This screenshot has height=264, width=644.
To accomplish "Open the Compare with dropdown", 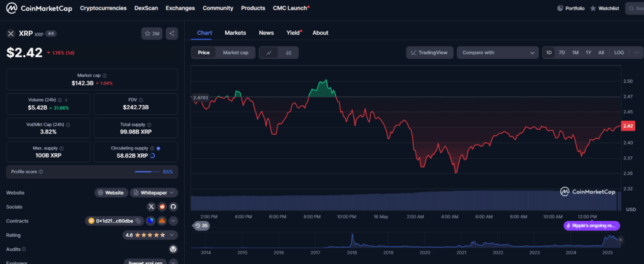I will 498,53.
